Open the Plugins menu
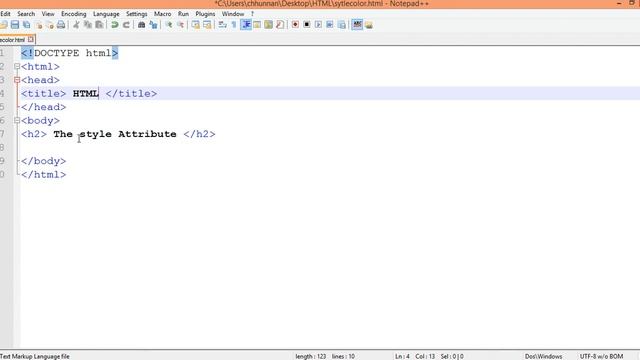The image size is (640, 360). click(x=205, y=14)
